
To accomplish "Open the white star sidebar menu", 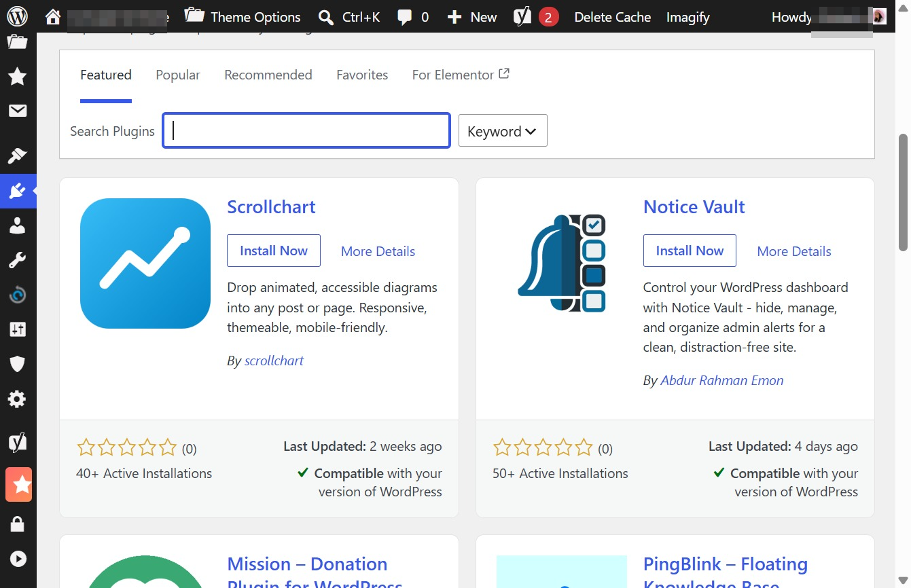I will (17, 76).
